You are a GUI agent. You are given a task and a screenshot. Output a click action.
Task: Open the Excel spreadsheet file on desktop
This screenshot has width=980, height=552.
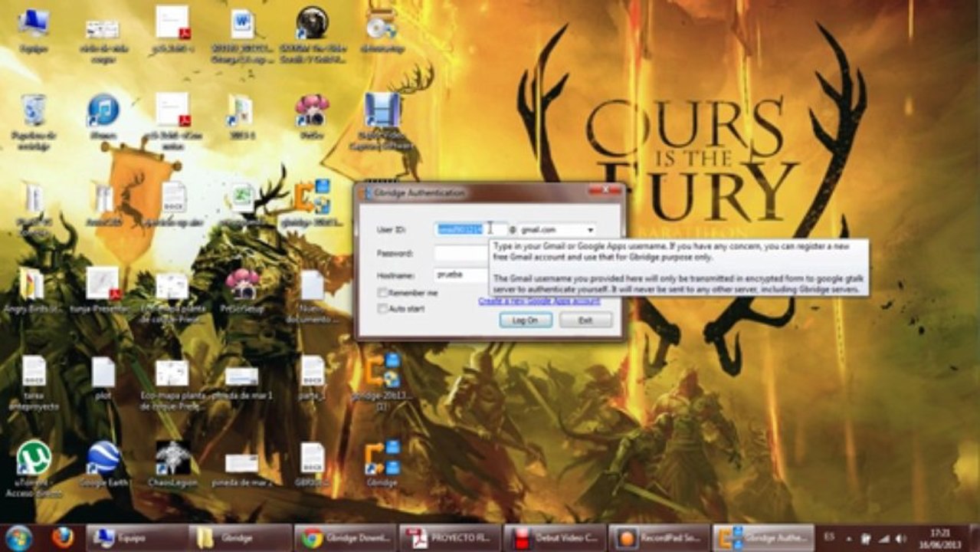point(242,204)
